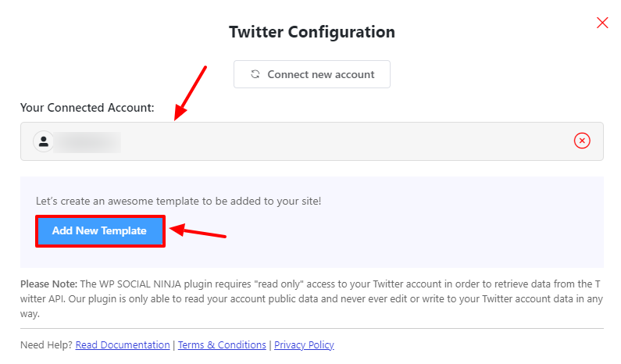Click the Connect new account button

tap(312, 74)
